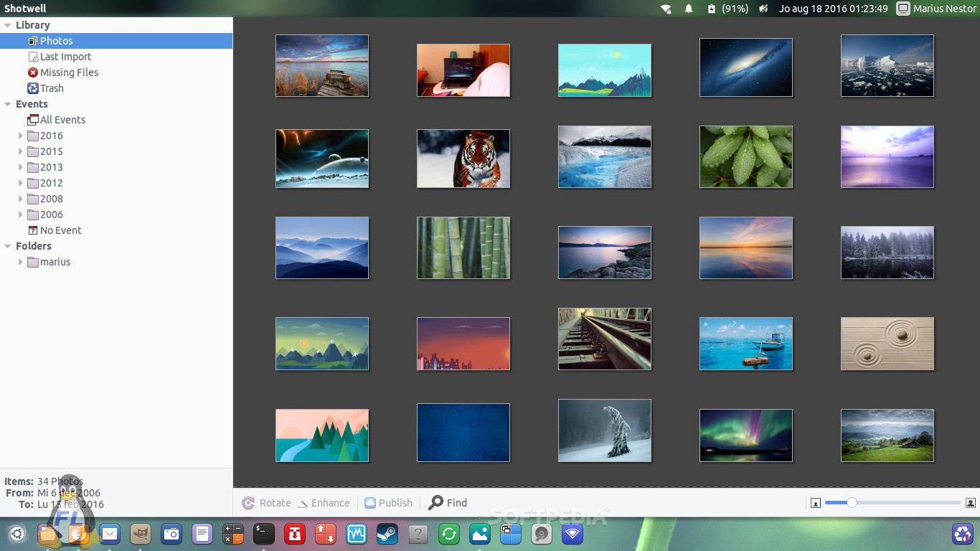
Task: Click the Enhance wand icon
Action: (x=301, y=502)
